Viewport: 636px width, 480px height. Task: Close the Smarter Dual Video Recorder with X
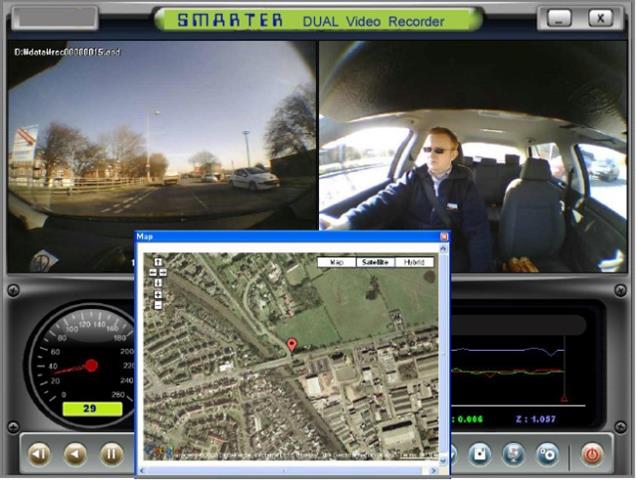(600, 18)
